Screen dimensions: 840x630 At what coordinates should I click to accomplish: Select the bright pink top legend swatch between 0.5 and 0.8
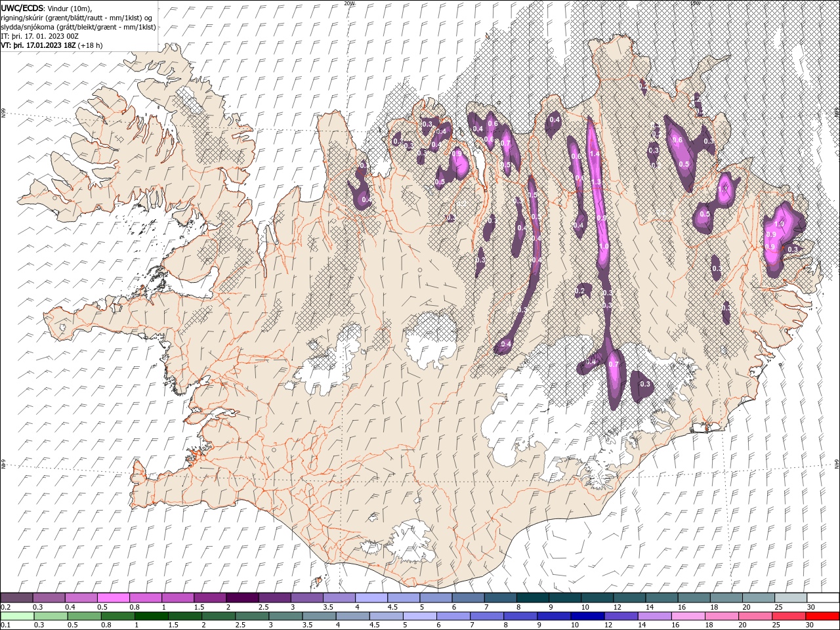114,598
